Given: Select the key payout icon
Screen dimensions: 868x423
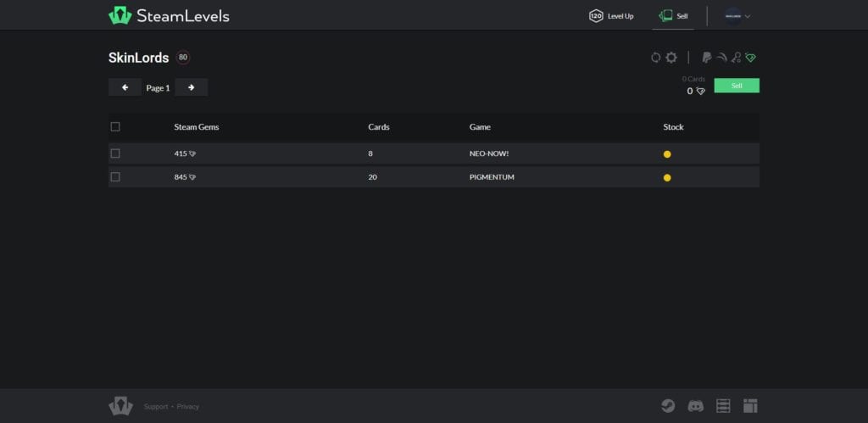Looking at the screenshot, I should (736, 58).
